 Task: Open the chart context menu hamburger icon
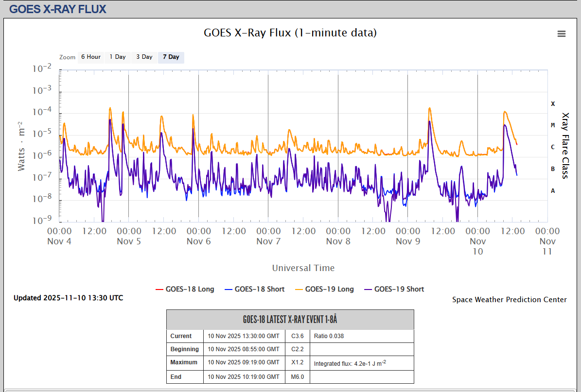[562, 34]
